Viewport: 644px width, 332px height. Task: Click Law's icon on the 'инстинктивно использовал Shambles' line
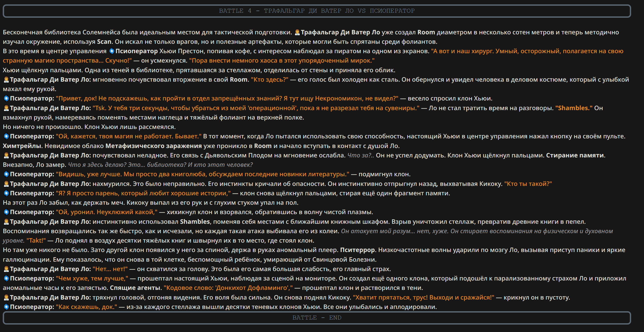tap(6, 222)
